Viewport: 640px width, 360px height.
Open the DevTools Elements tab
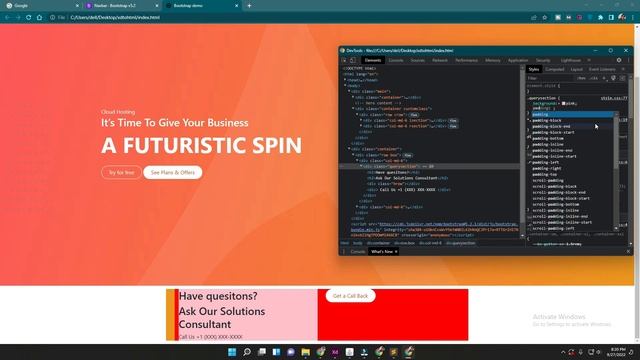coord(373,60)
